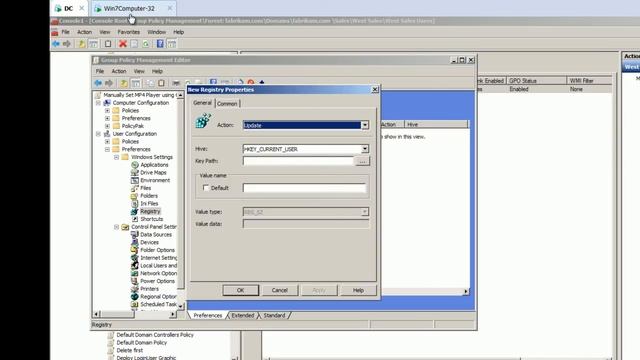Select the Files node icon
This screenshot has width=640, height=360.
135,188
